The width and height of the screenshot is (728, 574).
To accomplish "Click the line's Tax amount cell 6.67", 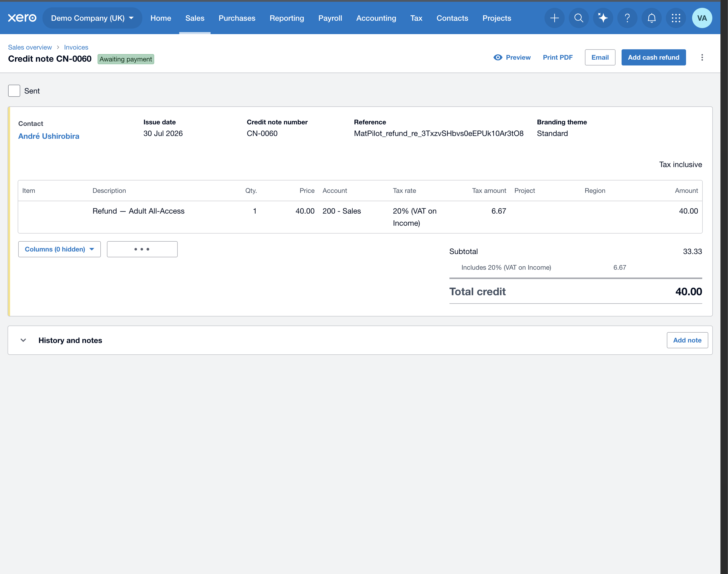I will 498,211.
